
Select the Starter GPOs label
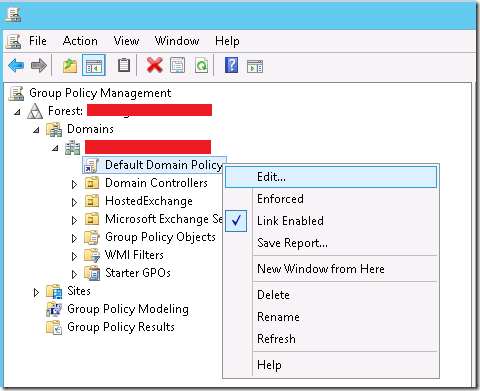point(138,273)
